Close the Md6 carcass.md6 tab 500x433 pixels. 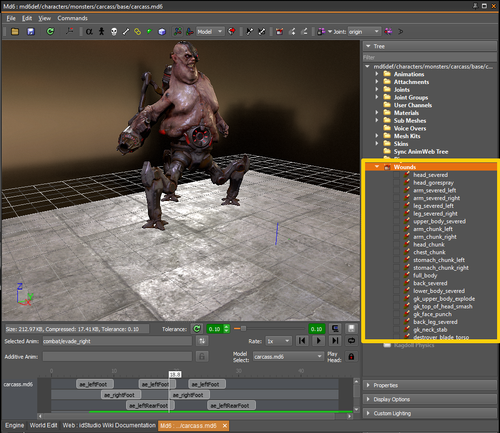click(x=225, y=426)
